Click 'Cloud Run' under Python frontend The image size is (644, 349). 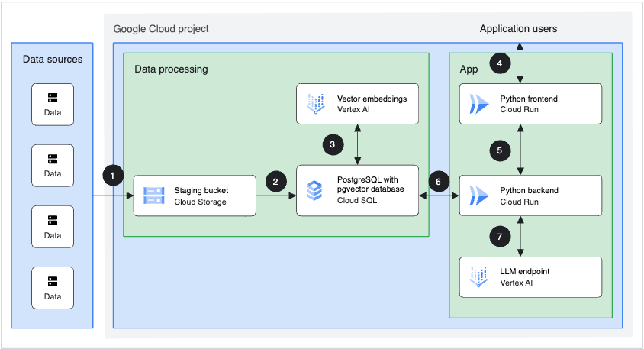click(x=519, y=110)
